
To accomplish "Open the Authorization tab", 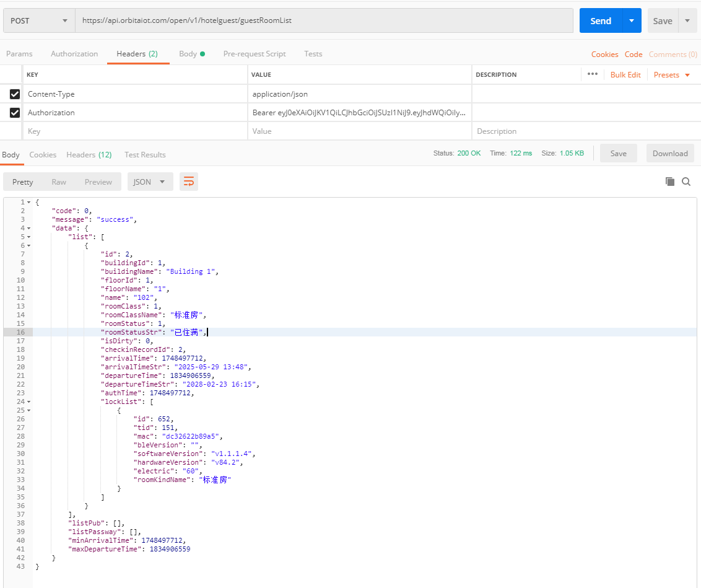I will pyautogui.click(x=74, y=54).
